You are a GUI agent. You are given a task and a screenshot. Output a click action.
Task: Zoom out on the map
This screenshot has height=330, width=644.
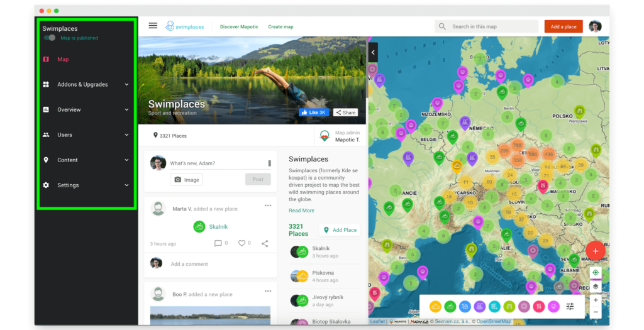pos(596,312)
